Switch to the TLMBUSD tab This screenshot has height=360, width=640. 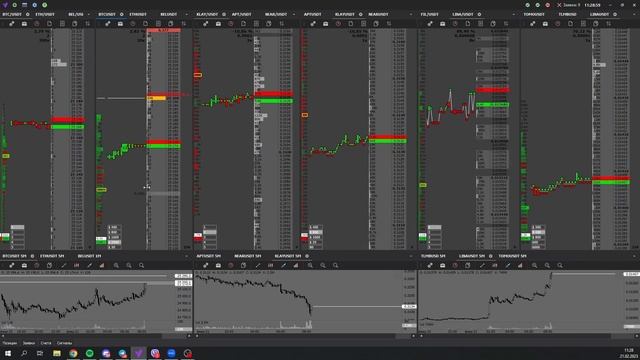click(567, 14)
